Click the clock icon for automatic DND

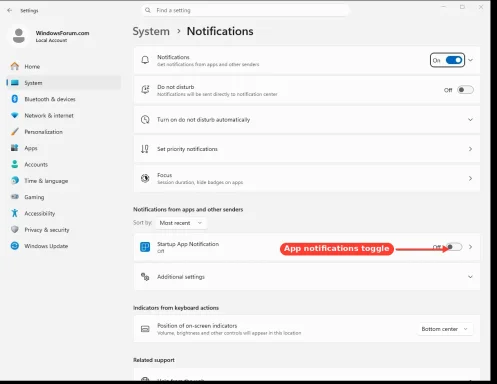pos(145,119)
